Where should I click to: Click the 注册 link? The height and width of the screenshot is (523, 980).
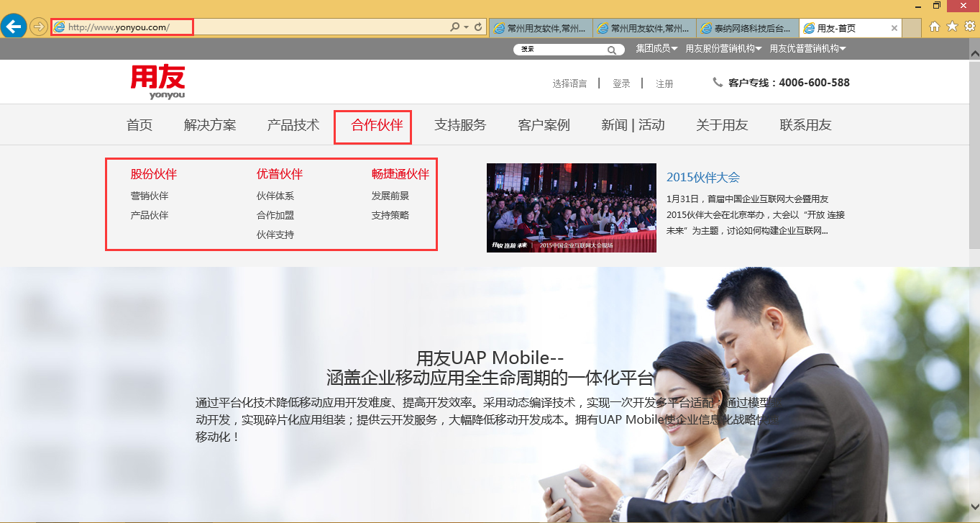click(x=664, y=83)
